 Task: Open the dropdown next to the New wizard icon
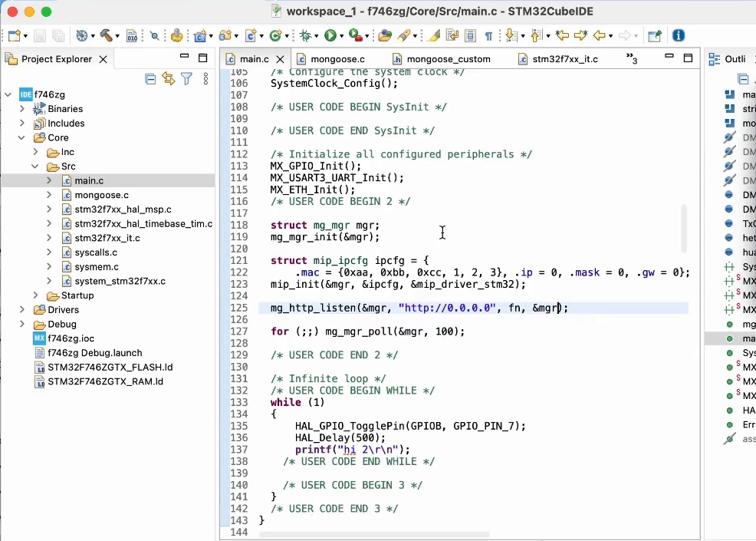click(x=24, y=35)
